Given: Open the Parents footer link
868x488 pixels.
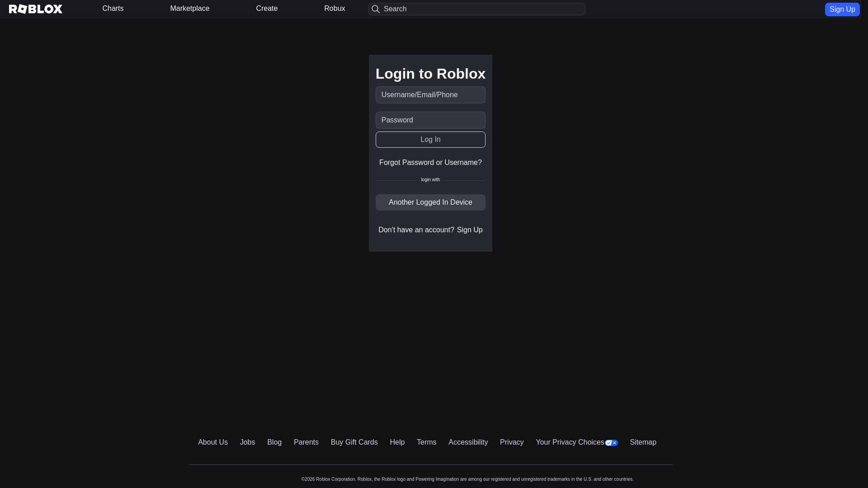Looking at the screenshot, I should (x=306, y=442).
